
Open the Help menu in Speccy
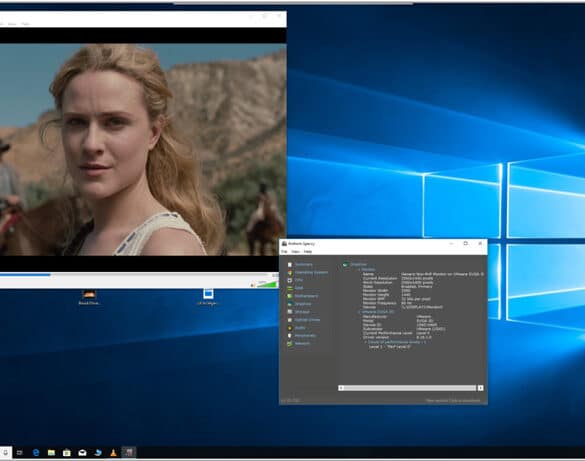point(307,252)
